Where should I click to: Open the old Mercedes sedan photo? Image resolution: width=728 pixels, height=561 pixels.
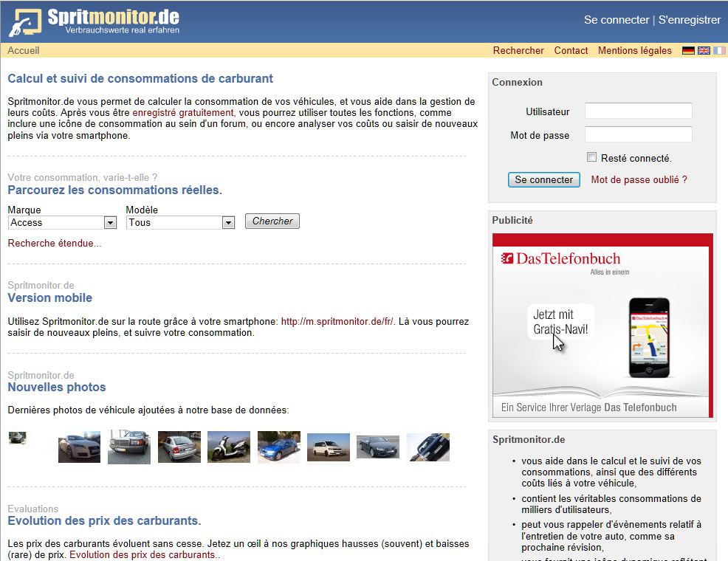coord(129,447)
